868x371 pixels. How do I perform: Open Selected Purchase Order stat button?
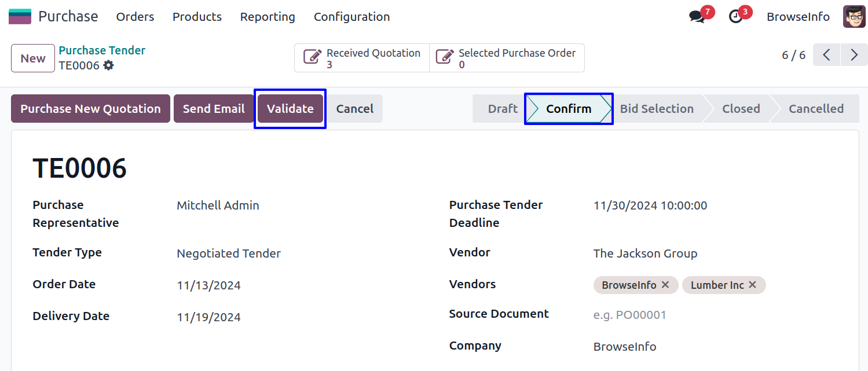tap(507, 58)
